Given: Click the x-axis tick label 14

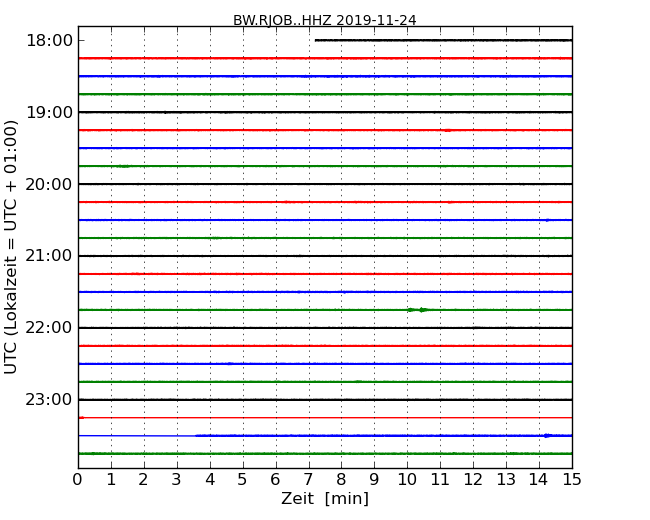Looking at the screenshot, I should tap(539, 479).
